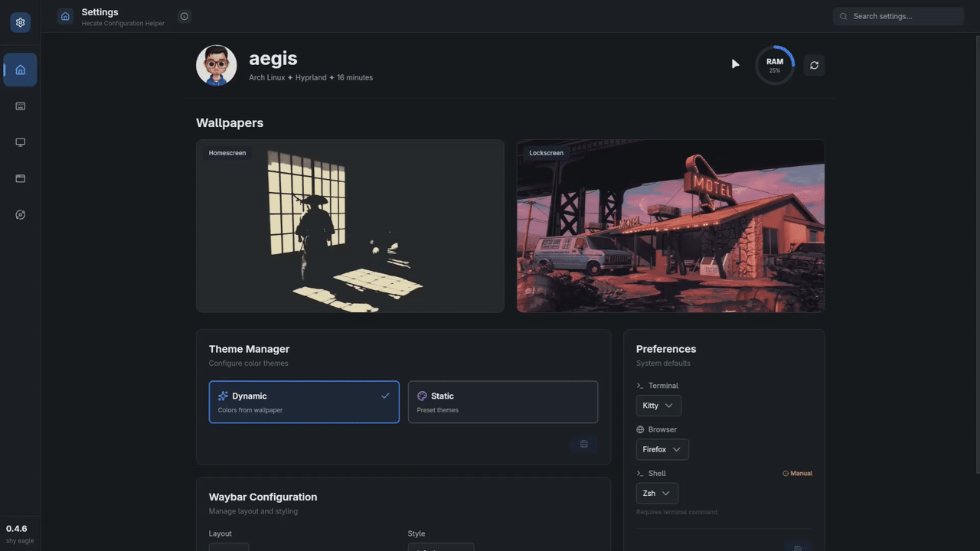The height and width of the screenshot is (551, 980).
Task: Click the Wallpapers heading
Action: [230, 122]
